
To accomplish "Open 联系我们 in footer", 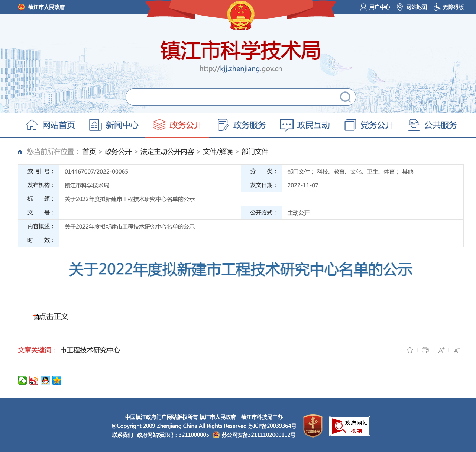I will tap(123, 435).
